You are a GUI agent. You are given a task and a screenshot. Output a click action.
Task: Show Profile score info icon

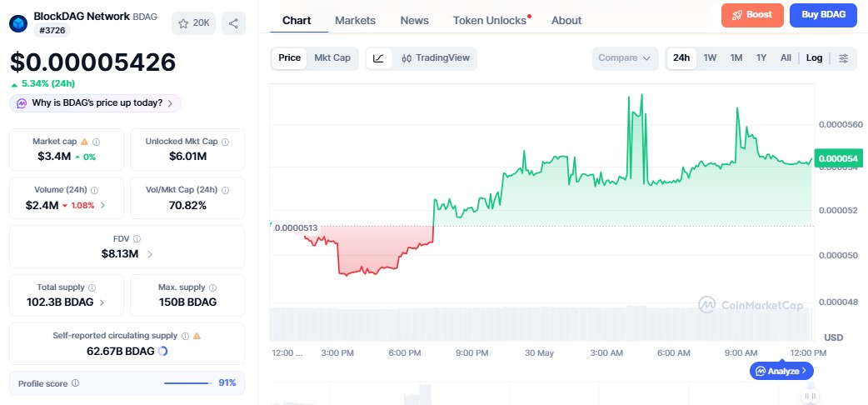[x=75, y=382]
